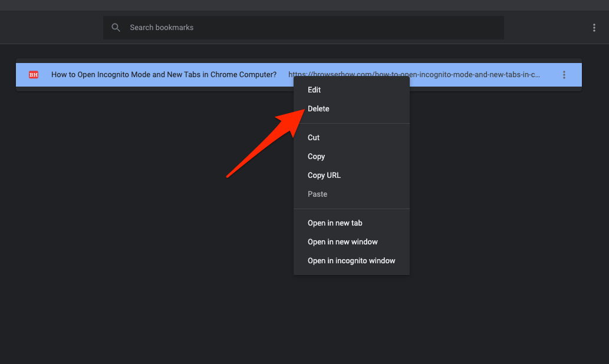The image size is (609, 364).
Task: Choose Delete from the context menu
Action: click(x=351, y=109)
